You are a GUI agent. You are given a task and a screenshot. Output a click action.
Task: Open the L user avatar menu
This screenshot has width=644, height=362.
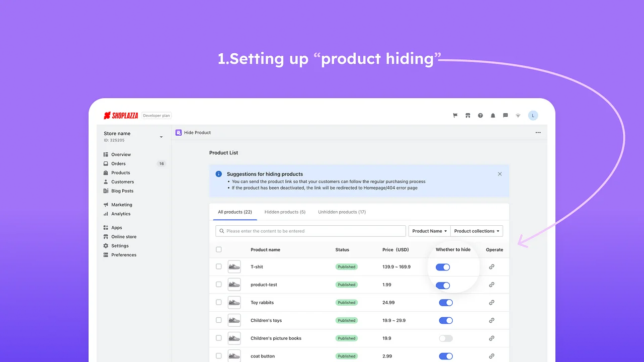(x=533, y=115)
